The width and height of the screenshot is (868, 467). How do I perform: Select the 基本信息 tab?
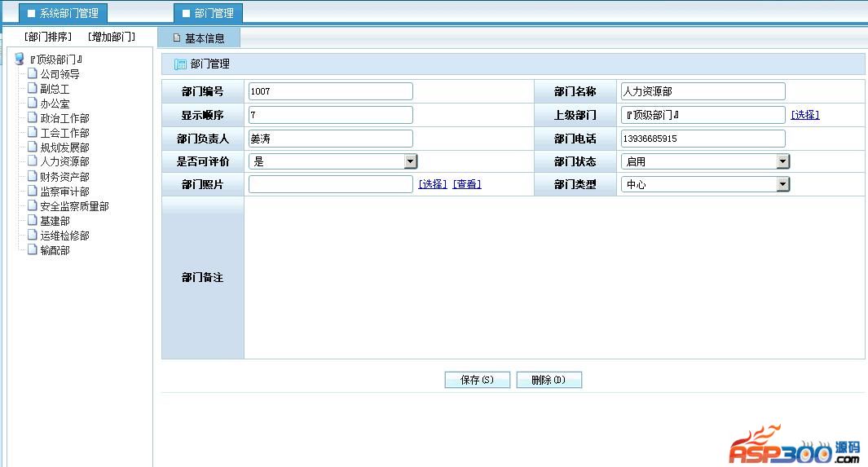pos(199,37)
